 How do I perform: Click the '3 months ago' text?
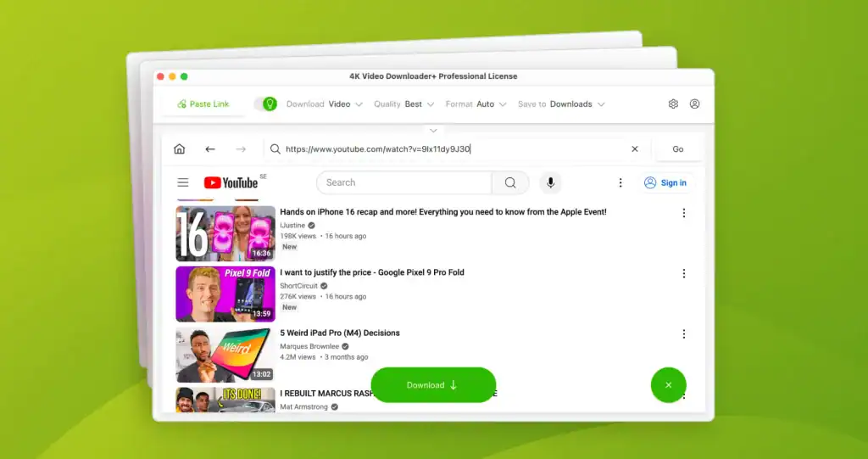(347, 357)
